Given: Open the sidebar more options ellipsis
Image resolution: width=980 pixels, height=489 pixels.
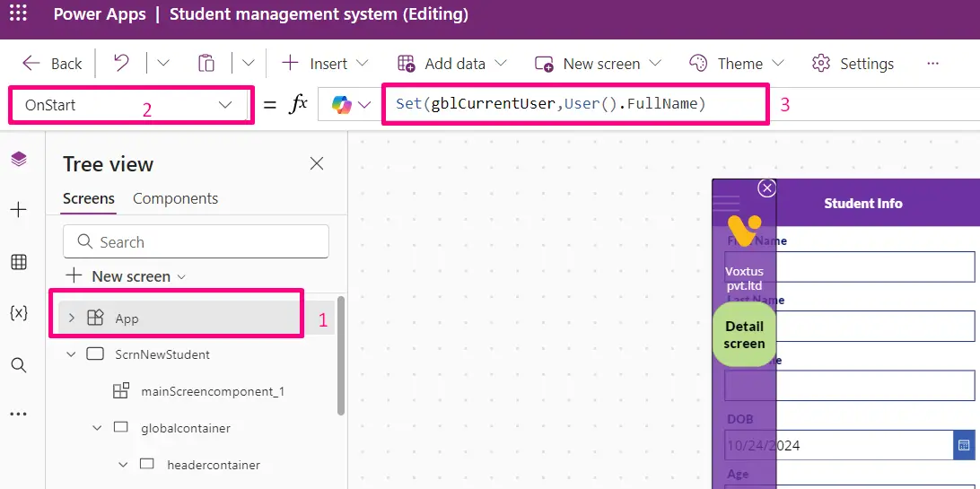Looking at the screenshot, I should pyautogui.click(x=19, y=414).
